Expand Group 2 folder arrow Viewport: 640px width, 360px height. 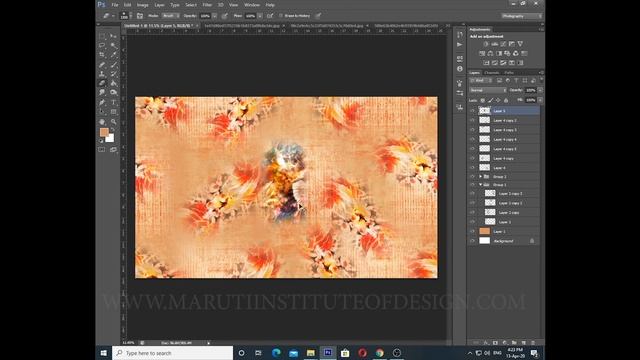pos(480,177)
